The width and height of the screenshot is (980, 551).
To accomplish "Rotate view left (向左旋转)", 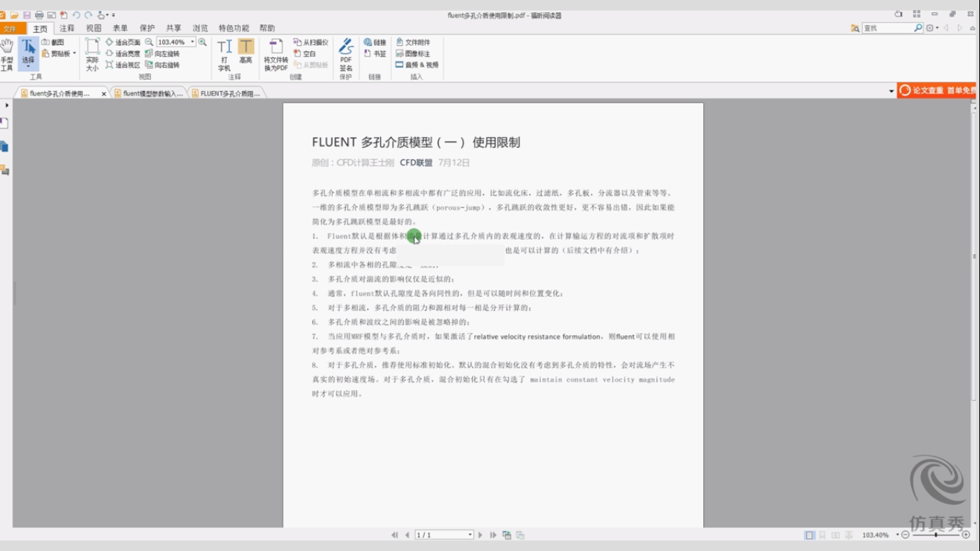I will 162,54.
